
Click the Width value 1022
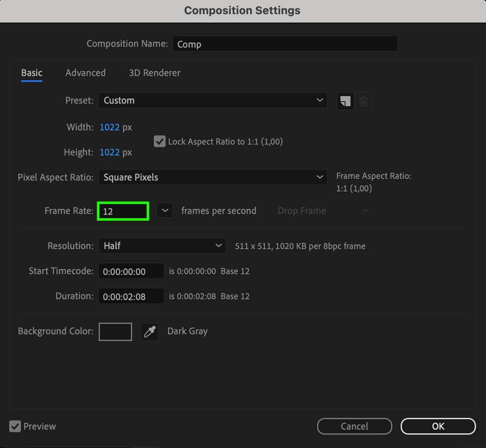pyautogui.click(x=110, y=127)
